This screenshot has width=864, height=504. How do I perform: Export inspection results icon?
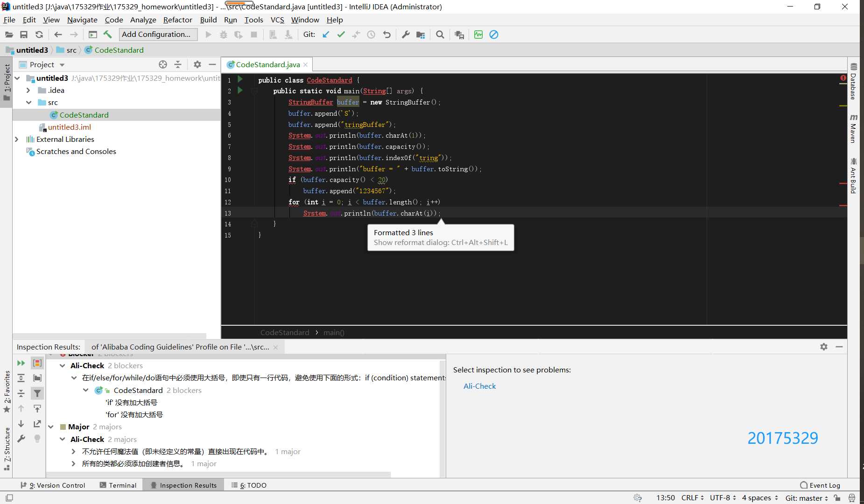37,424
